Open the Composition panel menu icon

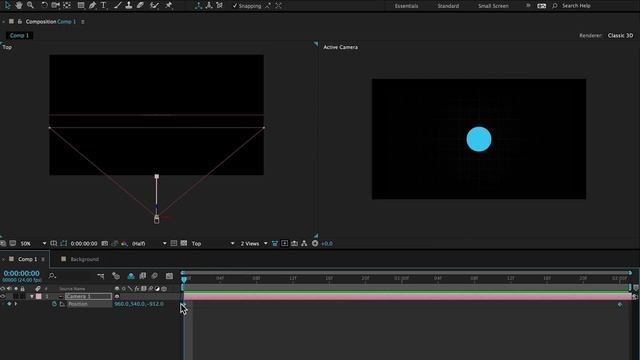pos(82,22)
